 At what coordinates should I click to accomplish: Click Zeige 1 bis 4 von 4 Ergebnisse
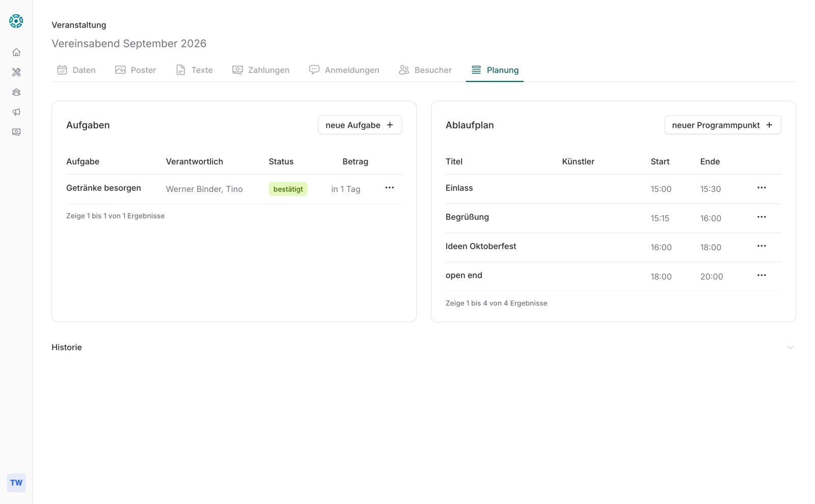coord(497,303)
